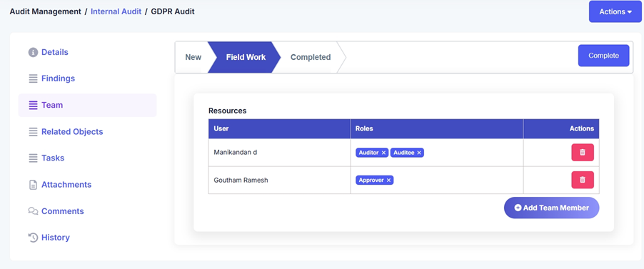Screen dimensions: 644x269
Task: Delete Goutham Ramesh from the team
Action: (x=583, y=180)
